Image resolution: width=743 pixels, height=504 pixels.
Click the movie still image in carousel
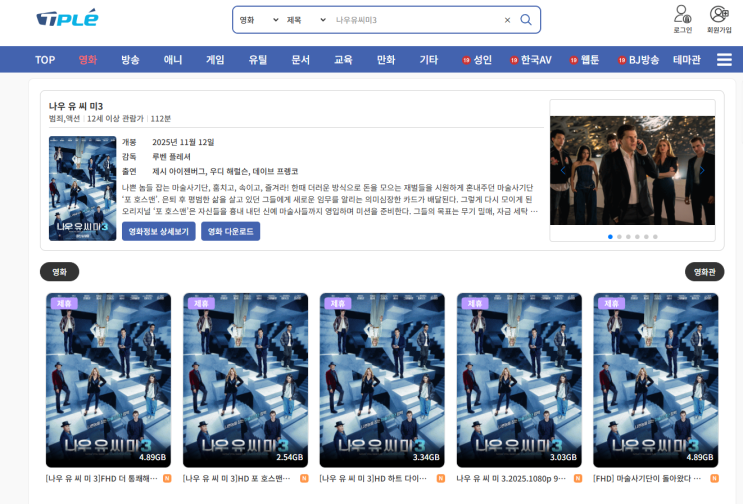tap(632, 170)
